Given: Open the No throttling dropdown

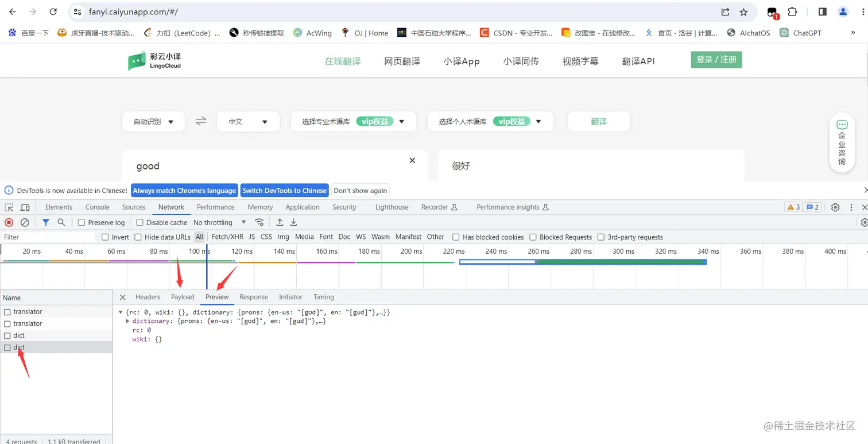Looking at the screenshot, I should tap(220, 222).
